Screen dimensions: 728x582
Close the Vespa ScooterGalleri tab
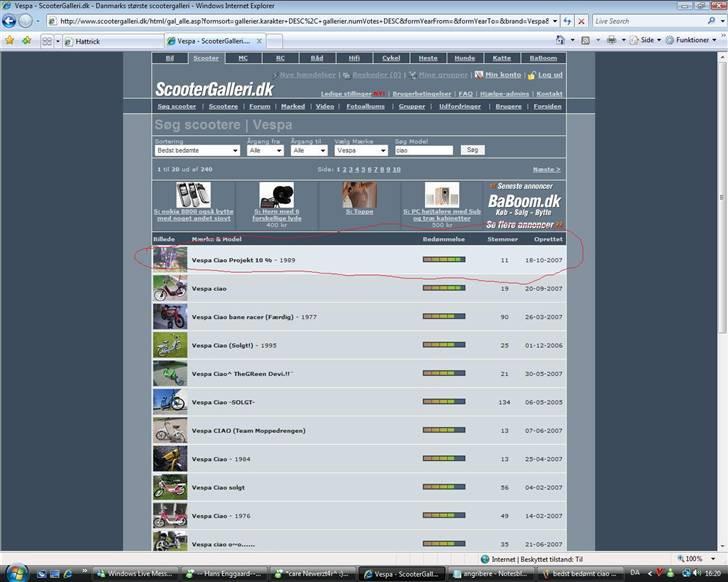pos(259,41)
